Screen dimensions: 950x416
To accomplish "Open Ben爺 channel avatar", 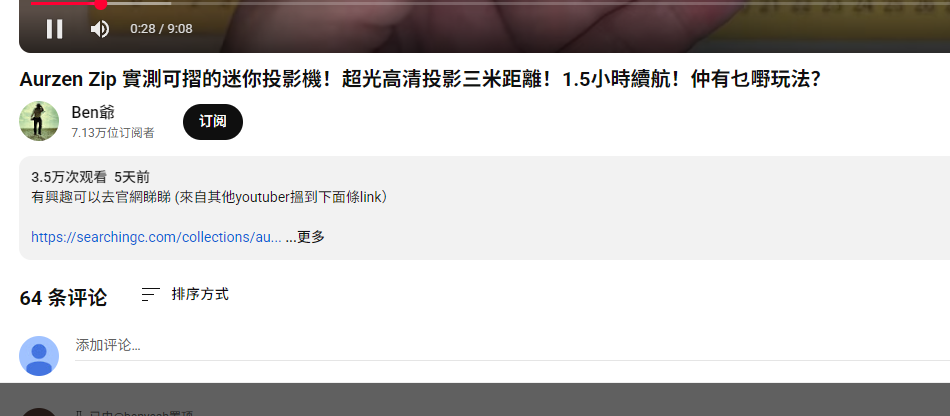I will pos(39,121).
